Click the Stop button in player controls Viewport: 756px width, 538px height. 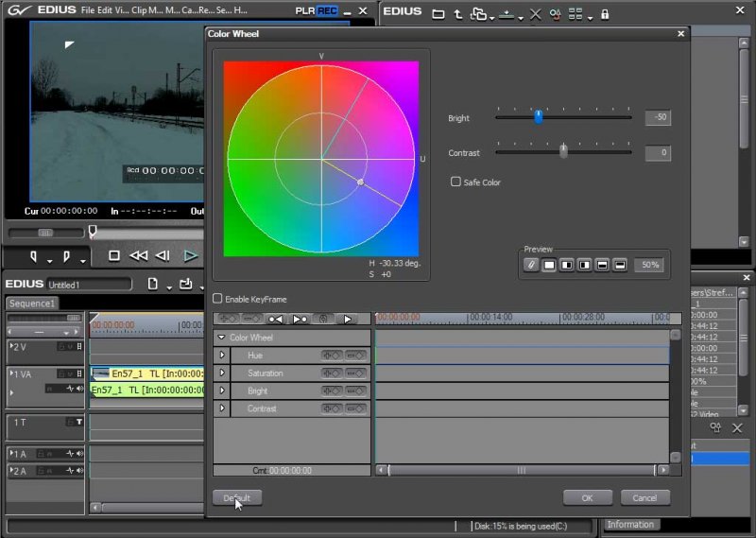[114, 255]
